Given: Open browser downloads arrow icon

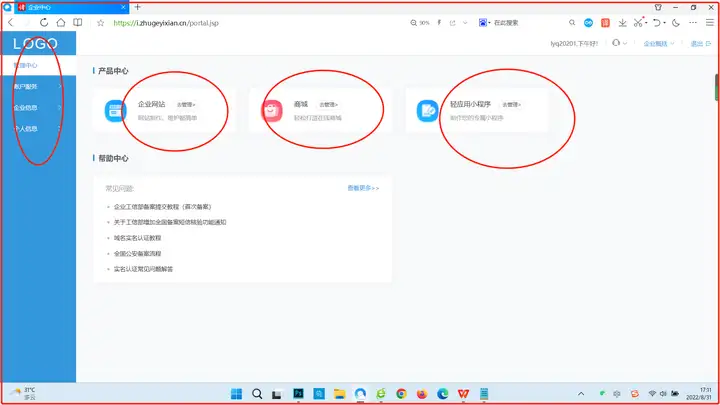Looking at the screenshot, I should (x=622, y=22).
